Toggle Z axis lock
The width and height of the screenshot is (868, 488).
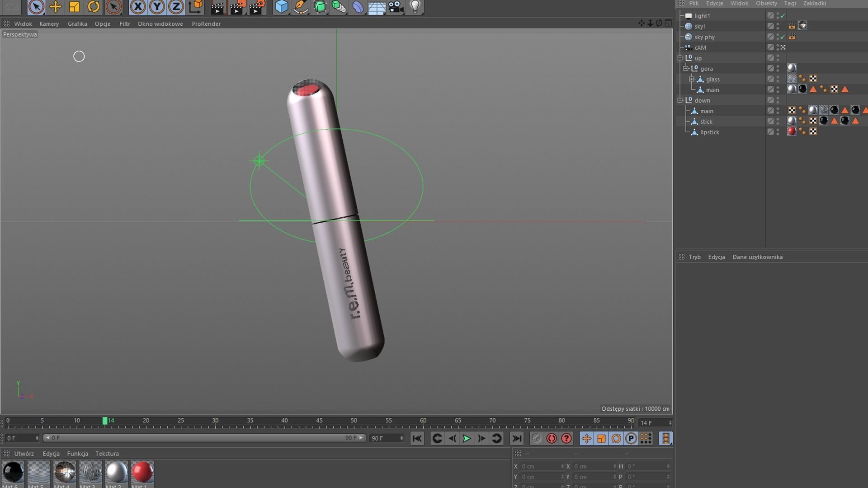pyautogui.click(x=176, y=7)
